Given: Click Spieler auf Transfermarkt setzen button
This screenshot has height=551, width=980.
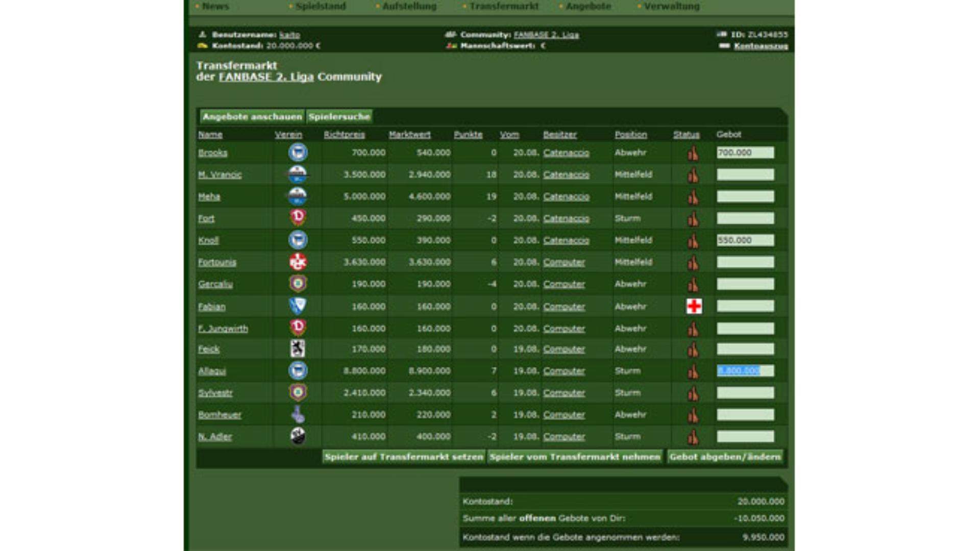Looking at the screenshot, I should [404, 457].
